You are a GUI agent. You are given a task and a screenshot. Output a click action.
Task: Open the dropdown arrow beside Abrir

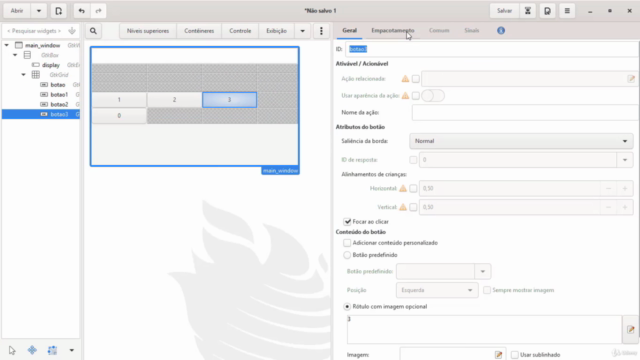click(39, 11)
